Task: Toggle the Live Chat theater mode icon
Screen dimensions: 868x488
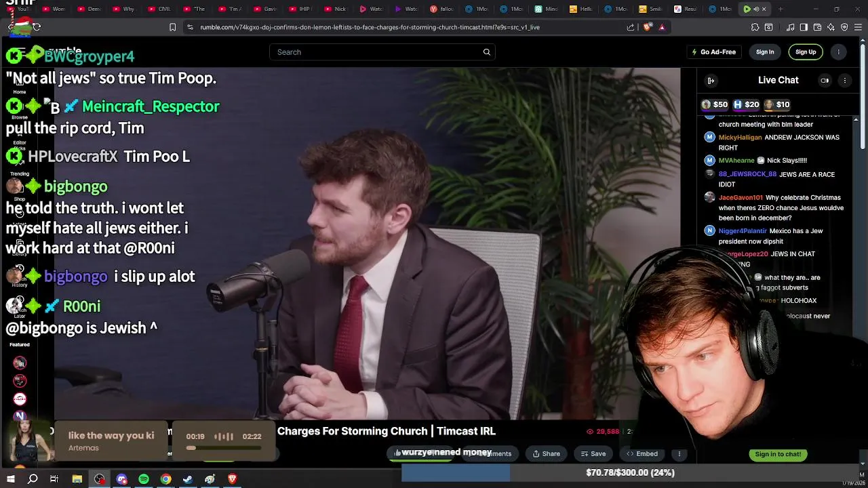Action: click(x=825, y=81)
